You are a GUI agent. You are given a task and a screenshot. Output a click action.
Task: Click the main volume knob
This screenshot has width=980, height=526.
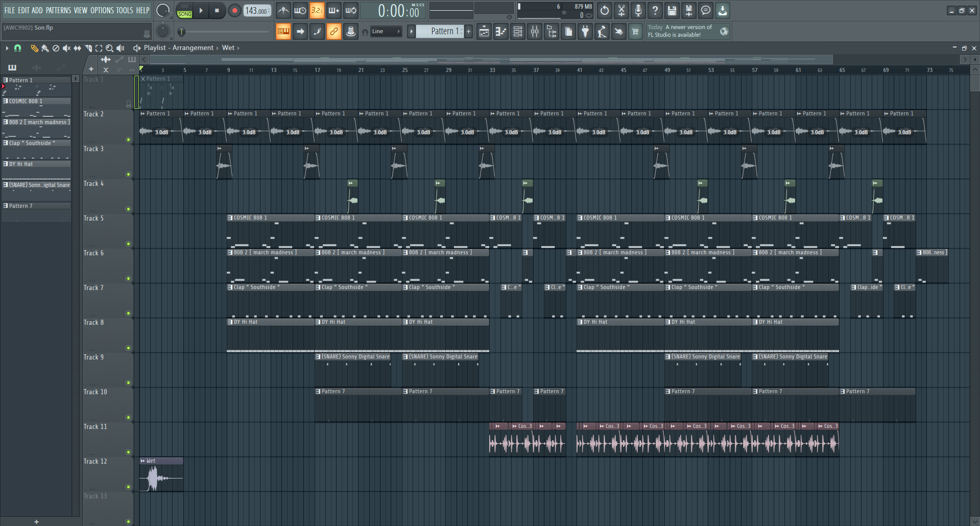tap(163, 10)
